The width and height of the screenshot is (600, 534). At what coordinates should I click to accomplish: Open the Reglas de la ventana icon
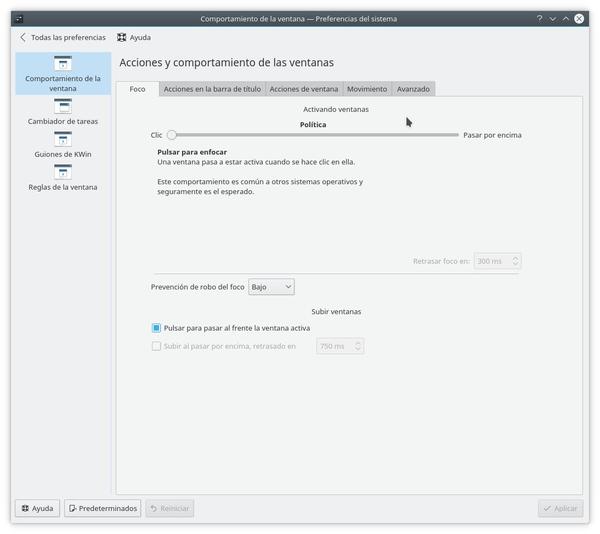pos(63,172)
